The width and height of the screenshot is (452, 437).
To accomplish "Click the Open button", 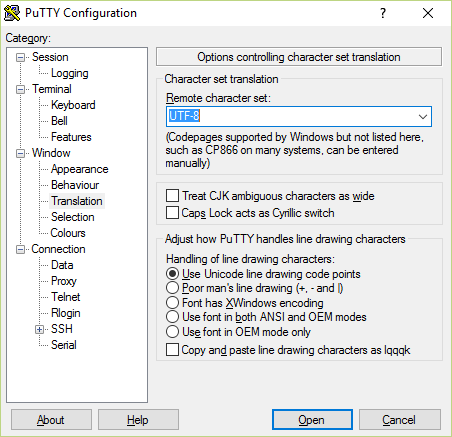I will click(x=312, y=420).
